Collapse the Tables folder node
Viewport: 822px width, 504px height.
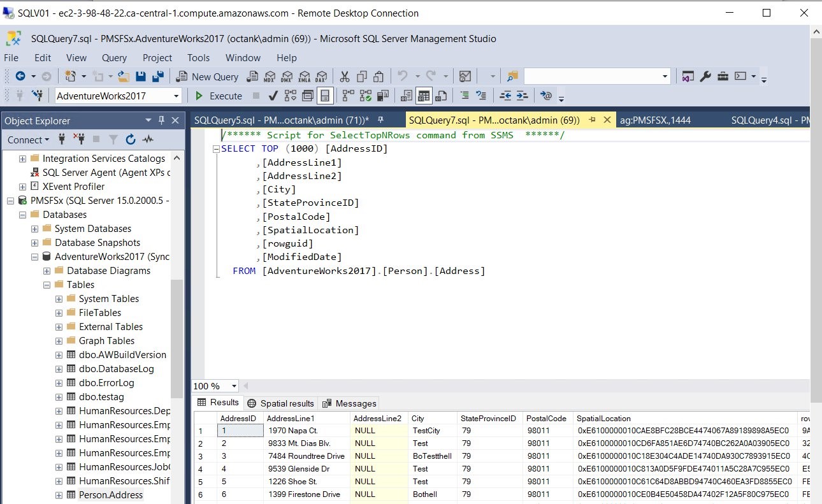(x=47, y=285)
